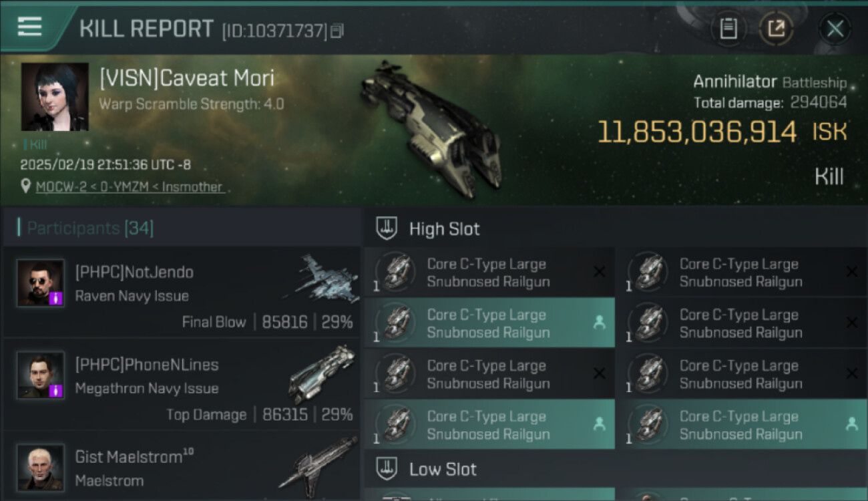
Task: Share the kill report with the export icon
Action: tap(776, 29)
